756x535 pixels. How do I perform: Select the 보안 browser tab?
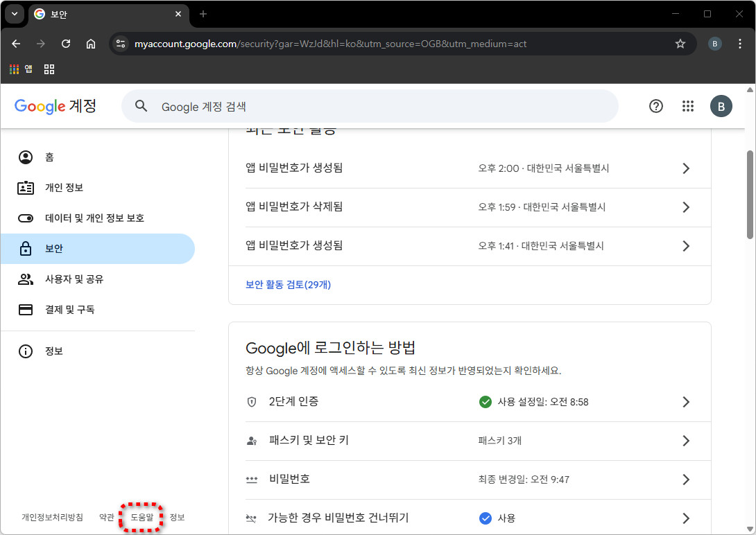108,14
